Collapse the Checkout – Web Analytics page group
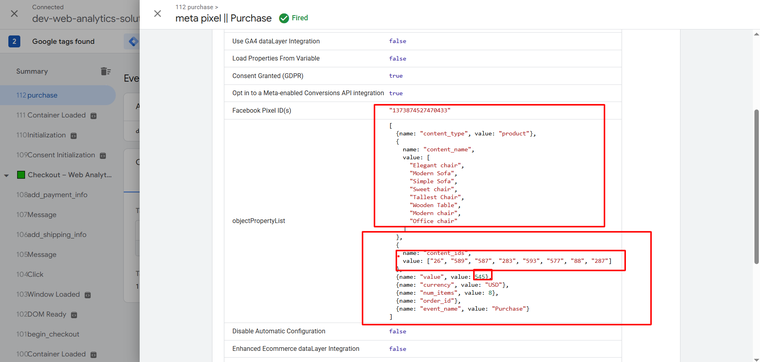The height and width of the screenshot is (362, 760). point(6,175)
